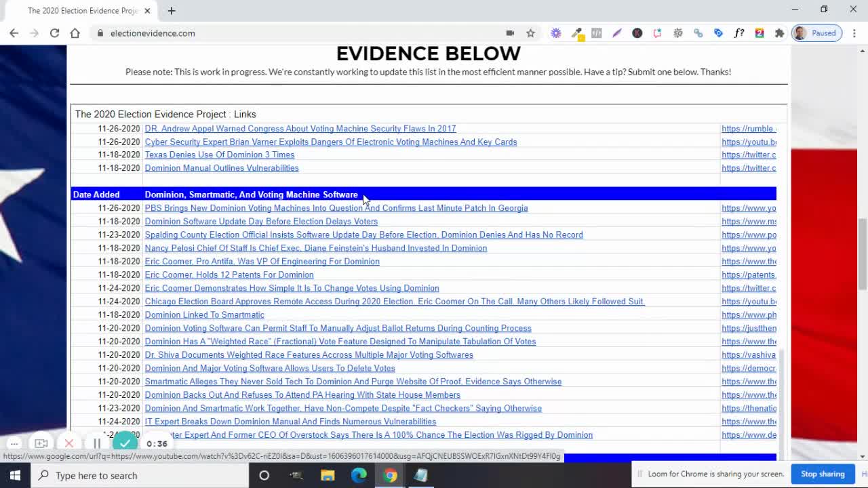Image resolution: width=868 pixels, height=488 pixels.
Task: Open Dominion Voting Software Can Permit Staff link
Action: click(x=338, y=328)
